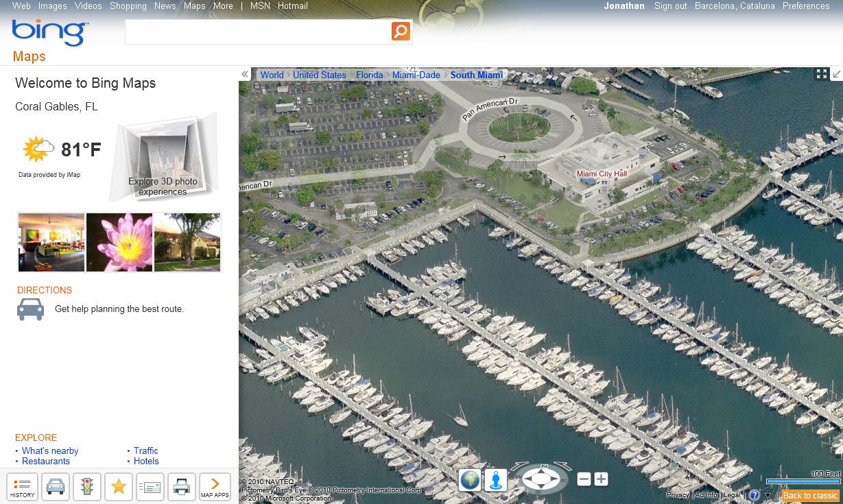Open the Map Apps gallery button
Viewport: 843px width, 504px height.
215,487
